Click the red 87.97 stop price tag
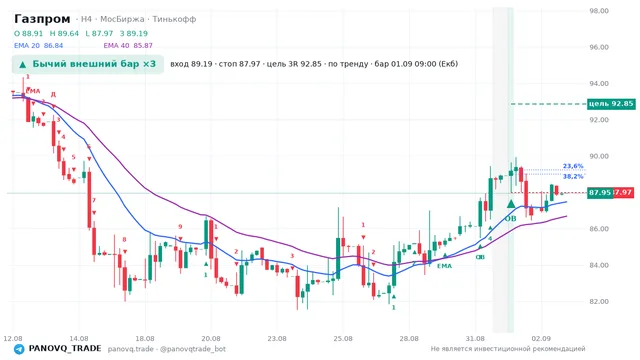Viewport: 640px width, 360px height. click(624, 192)
